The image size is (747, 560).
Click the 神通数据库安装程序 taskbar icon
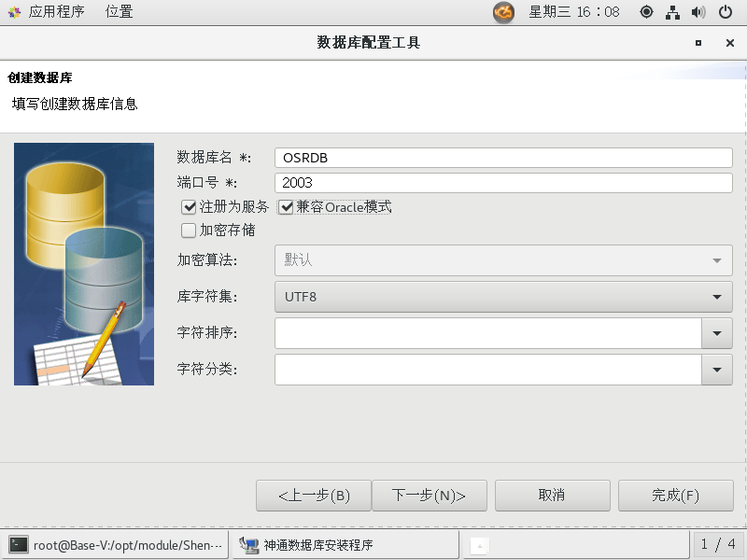(248, 544)
